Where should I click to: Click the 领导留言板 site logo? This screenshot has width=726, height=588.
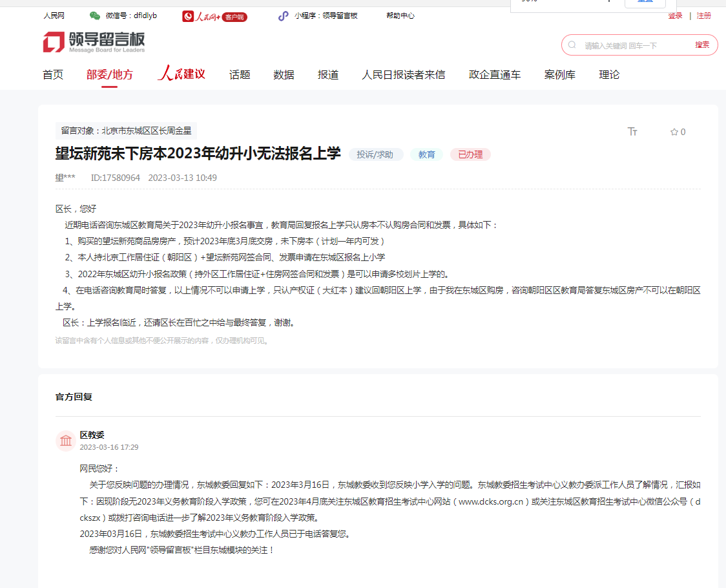[94, 42]
